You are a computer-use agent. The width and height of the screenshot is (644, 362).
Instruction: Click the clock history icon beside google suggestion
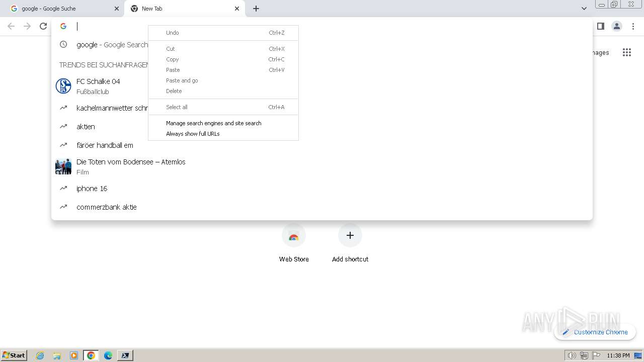point(63,44)
